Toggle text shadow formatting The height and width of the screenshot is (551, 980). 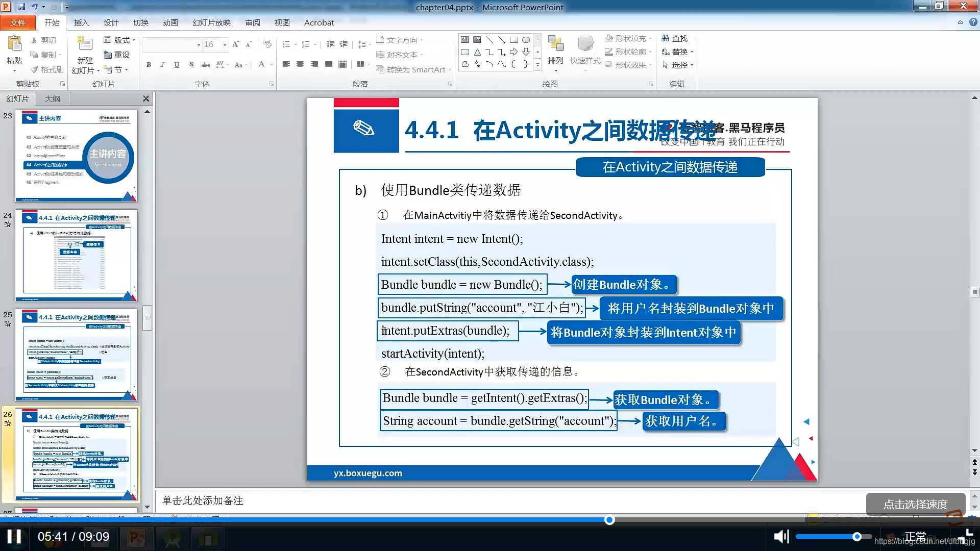coord(191,65)
